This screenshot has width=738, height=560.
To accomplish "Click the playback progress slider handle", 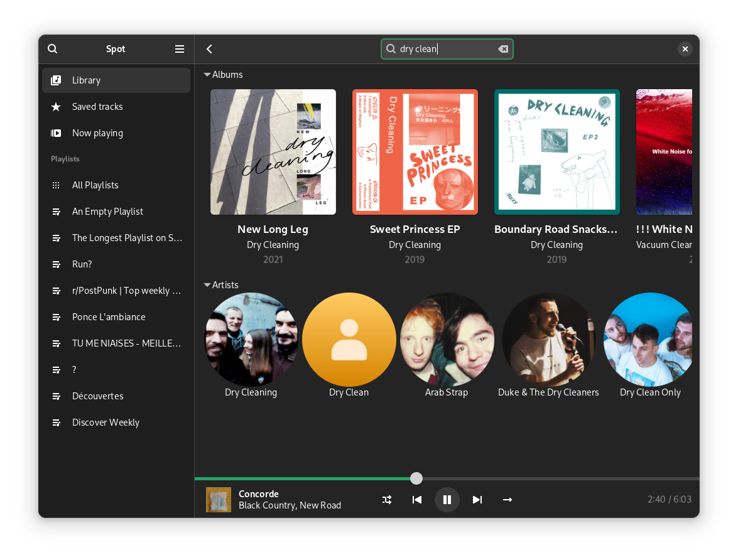I will tap(416, 478).
